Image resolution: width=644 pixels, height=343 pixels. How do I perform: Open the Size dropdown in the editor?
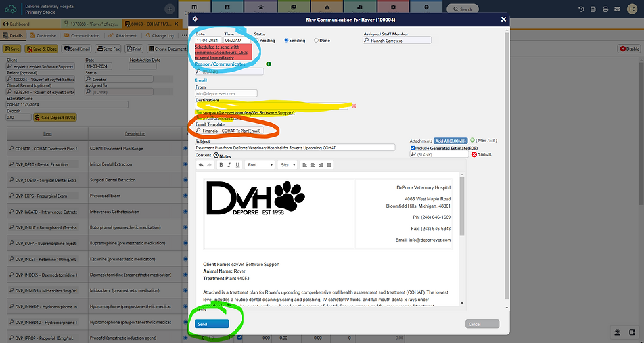tap(288, 165)
